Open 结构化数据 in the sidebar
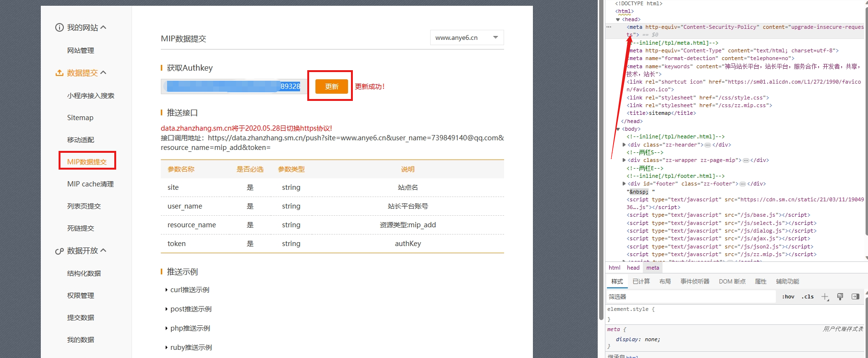This screenshot has width=868, height=358. coord(84,273)
